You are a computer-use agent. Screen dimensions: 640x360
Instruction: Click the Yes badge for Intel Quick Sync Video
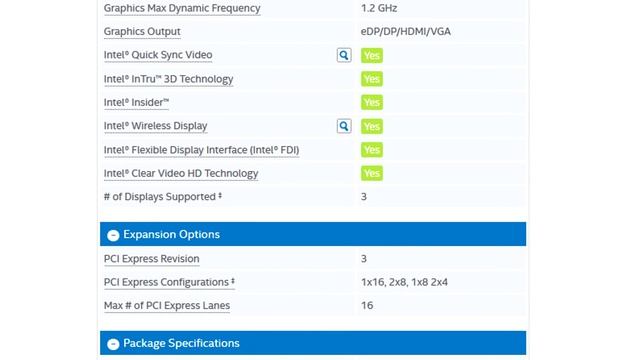click(372, 55)
